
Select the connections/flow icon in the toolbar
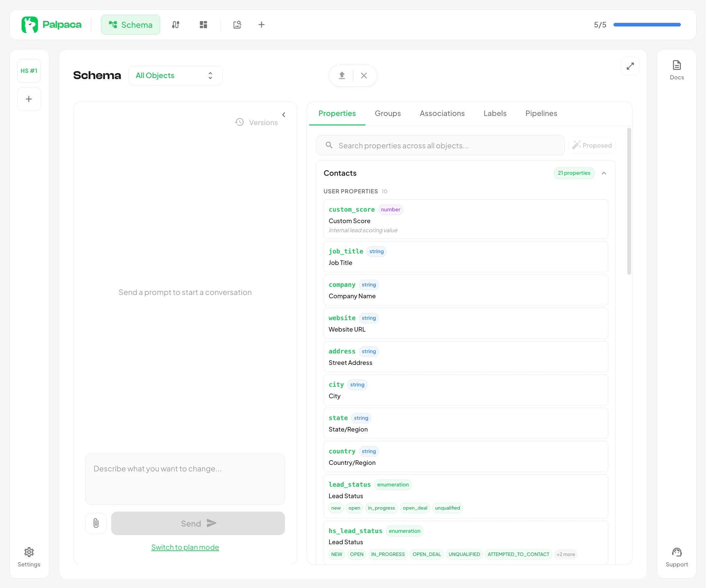pos(176,24)
